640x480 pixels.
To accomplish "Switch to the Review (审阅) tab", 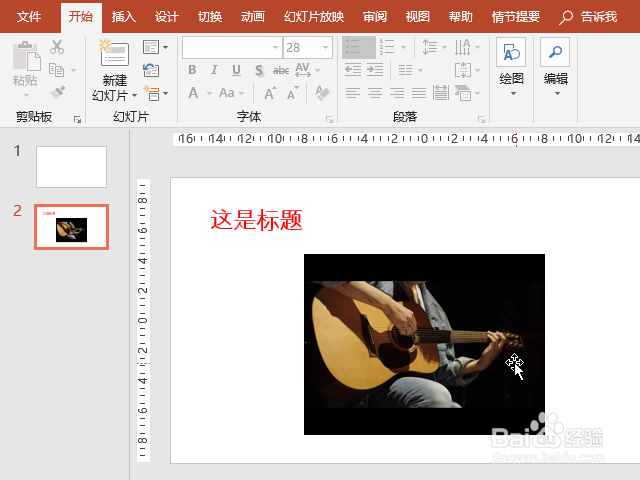I will [375, 17].
